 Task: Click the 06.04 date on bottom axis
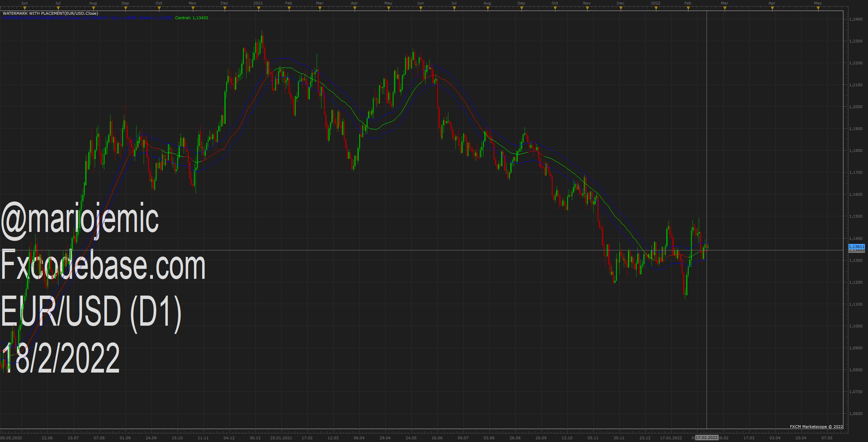359,438
